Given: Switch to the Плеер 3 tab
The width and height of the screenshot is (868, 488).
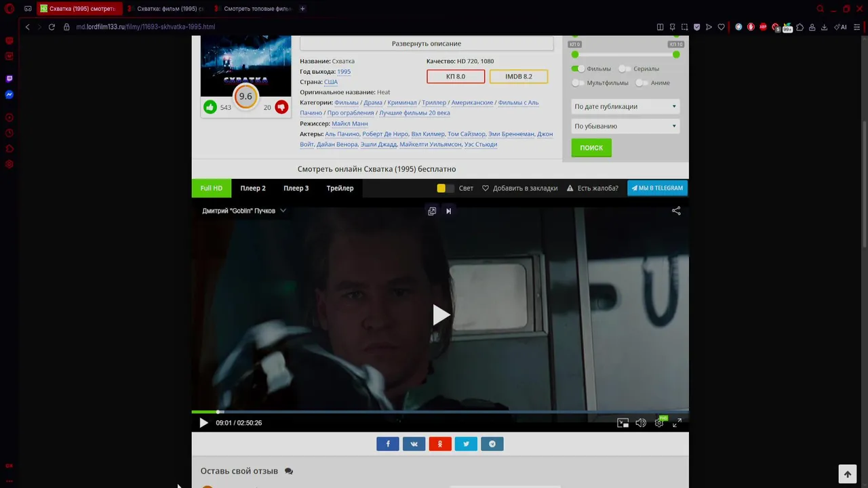Looking at the screenshot, I should (x=296, y=188).
